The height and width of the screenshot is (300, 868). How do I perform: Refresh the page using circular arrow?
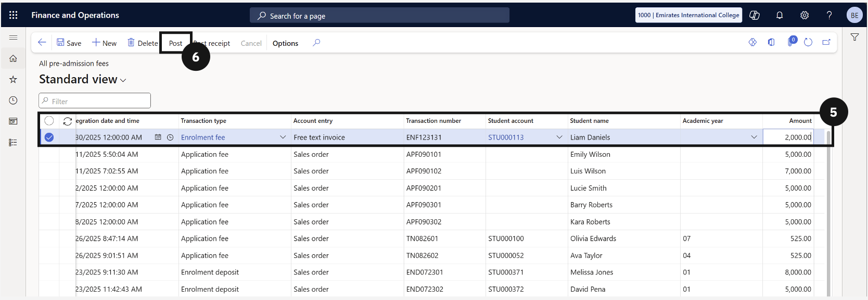808,42
